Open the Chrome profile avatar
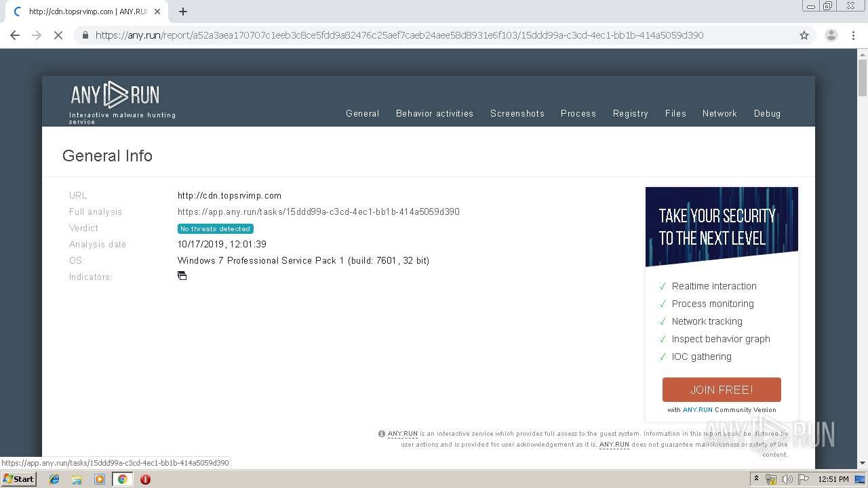The image size is (868, 488). 831,35
